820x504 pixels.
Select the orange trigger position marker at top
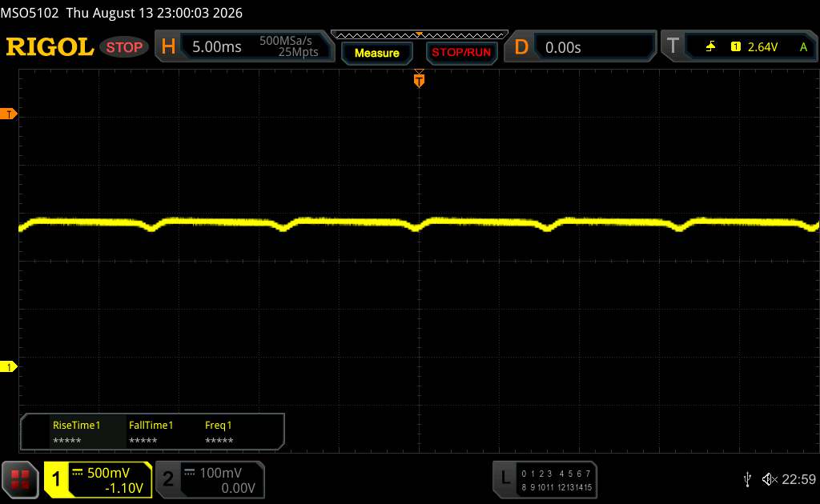419,79
